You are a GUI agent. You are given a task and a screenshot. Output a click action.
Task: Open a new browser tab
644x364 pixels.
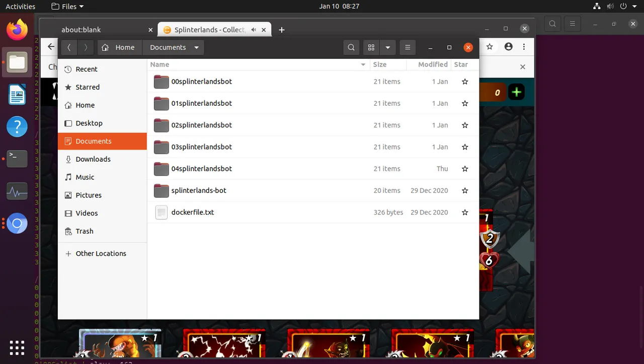click(282, 30)
